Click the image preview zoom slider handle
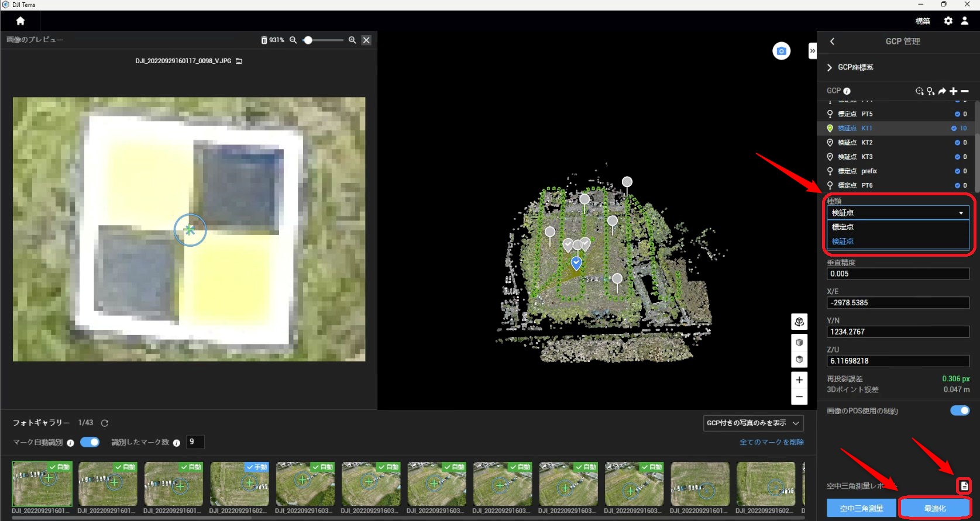980x521 pixels. (x=308, y=40)
